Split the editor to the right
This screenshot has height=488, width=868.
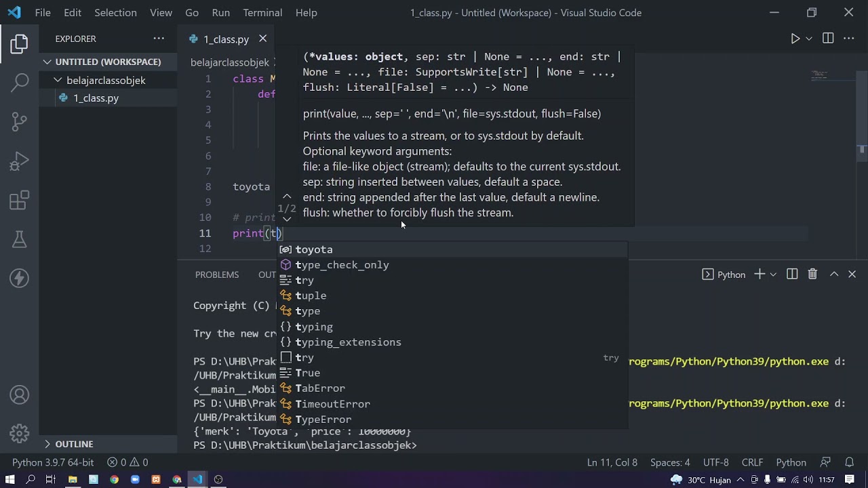pos(828,39)
